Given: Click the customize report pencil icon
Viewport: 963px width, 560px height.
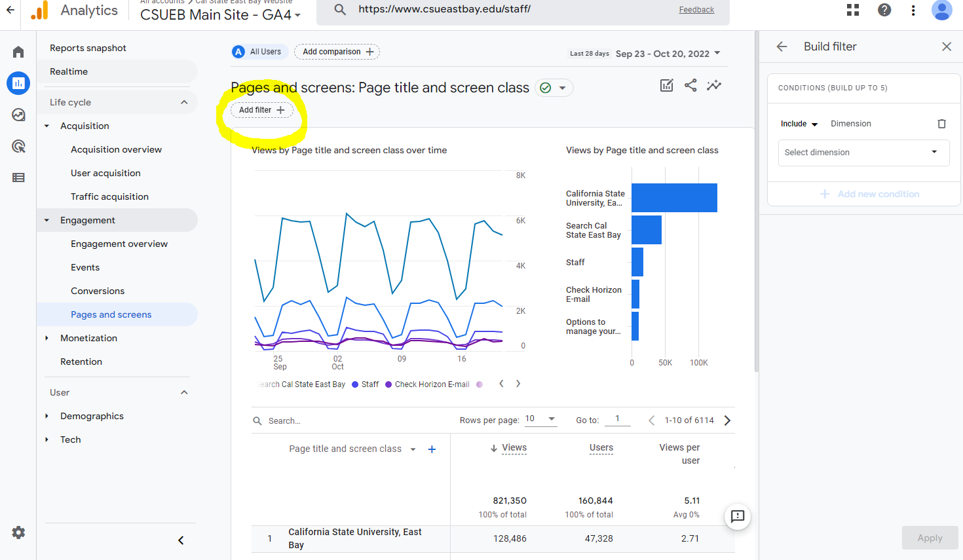Looking at the screenshot, I should click(667, 85).
